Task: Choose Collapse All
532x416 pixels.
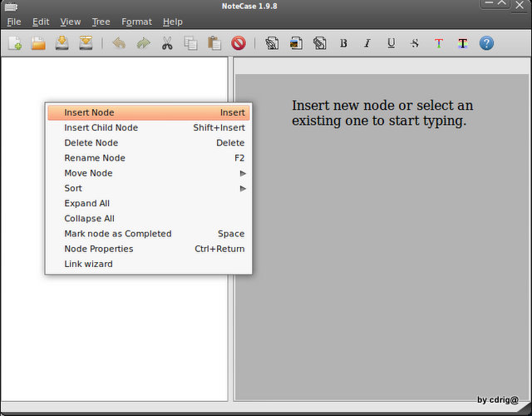Action: click(x=149, y=219)
